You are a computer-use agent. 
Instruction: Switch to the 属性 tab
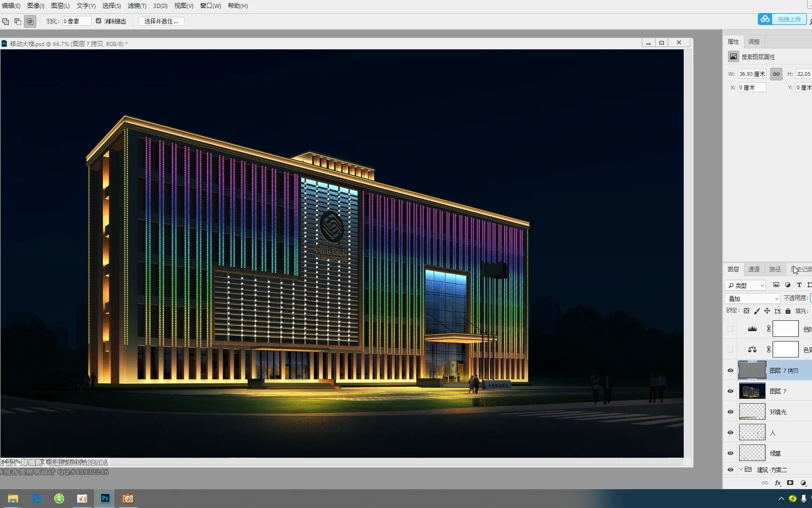[734, 41]
